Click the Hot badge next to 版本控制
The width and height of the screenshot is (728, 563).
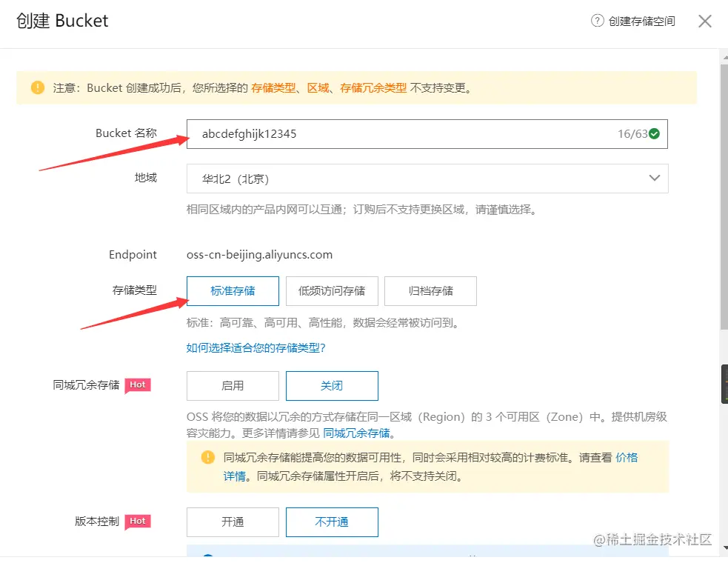pyautogui.click(x=138, y=522)
